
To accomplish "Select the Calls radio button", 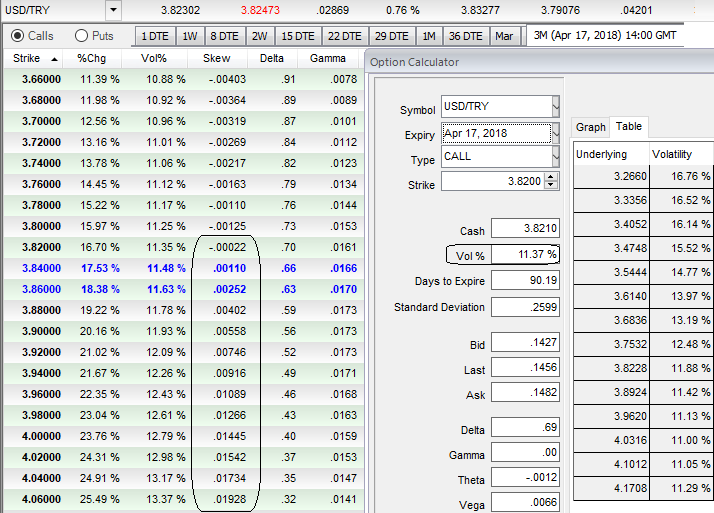I will [18, 36].
